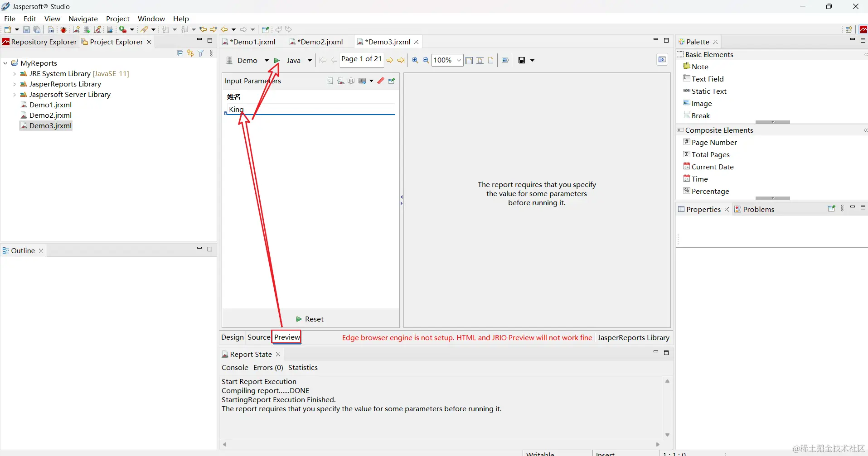
Task: Select Demo2.jrxml in the project tree
Action: pyautogui.click(x=46, y=115)
